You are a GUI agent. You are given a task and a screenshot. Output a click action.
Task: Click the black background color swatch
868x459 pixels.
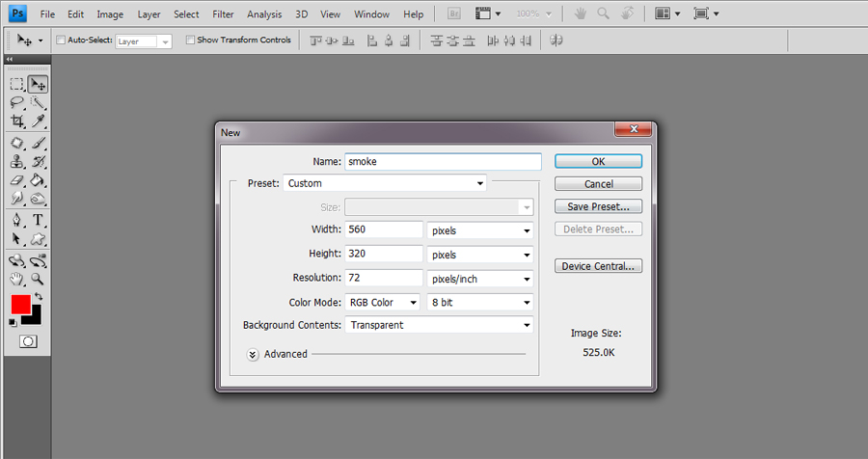[x=36, y=318]
